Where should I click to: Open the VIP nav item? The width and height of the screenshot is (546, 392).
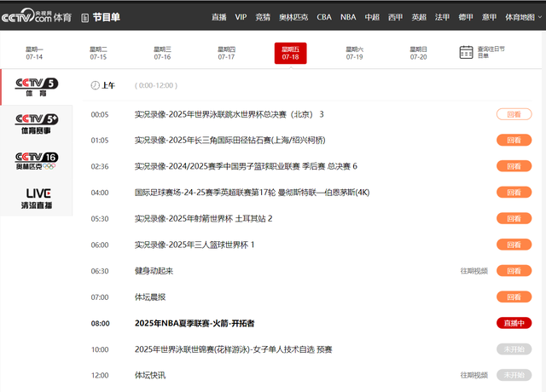tap(241, 17)
